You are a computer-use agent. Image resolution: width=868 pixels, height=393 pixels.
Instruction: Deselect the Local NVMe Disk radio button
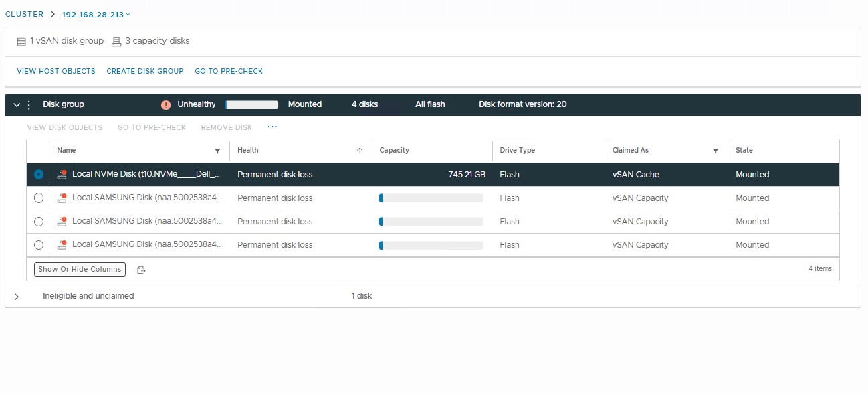(x=38, y=174)
